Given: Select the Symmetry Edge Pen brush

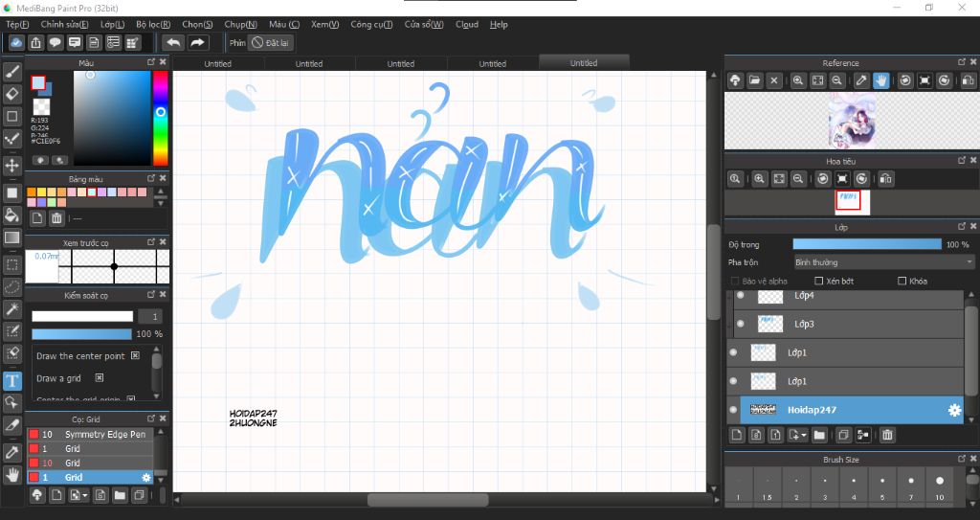Looking at the screenshot, I should (x=90, y=434).
